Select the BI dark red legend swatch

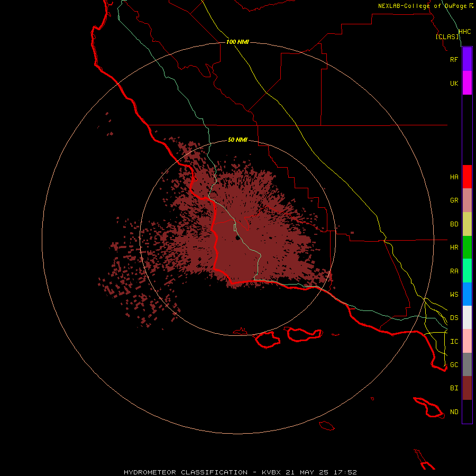point(467,388)
